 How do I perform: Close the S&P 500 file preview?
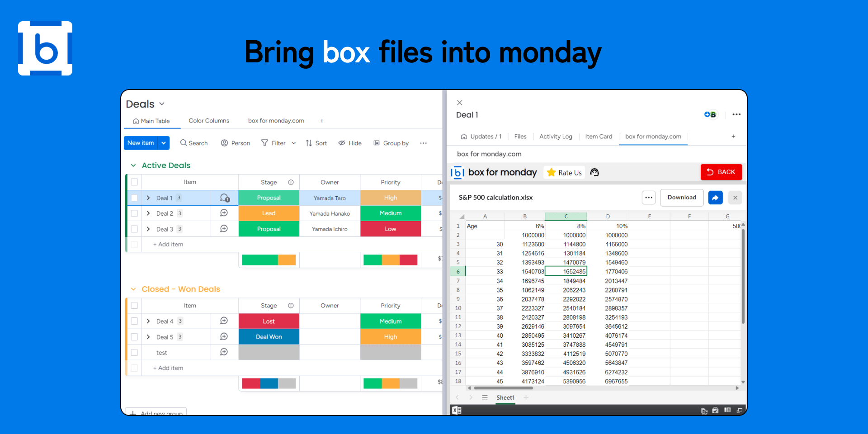(735, 198)
